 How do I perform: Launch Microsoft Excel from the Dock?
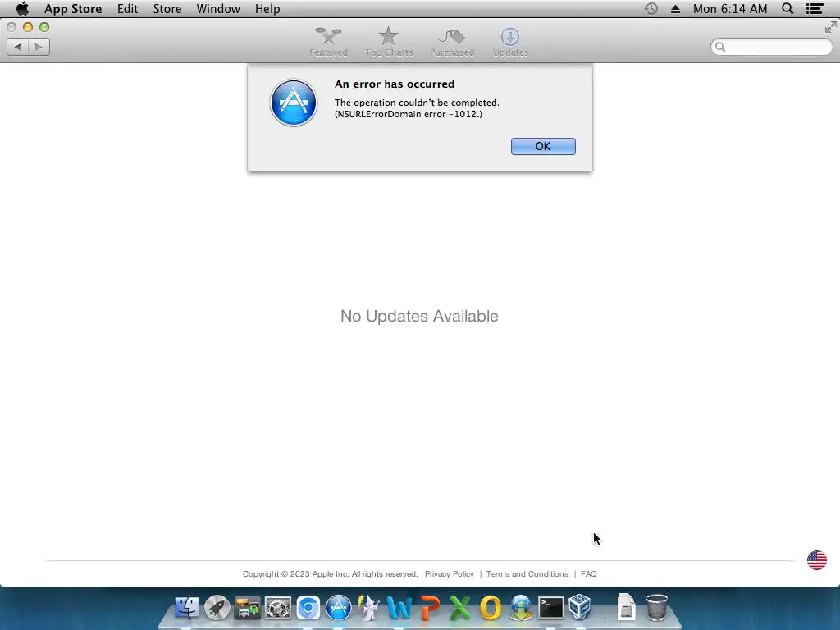[x=460, y=608]
